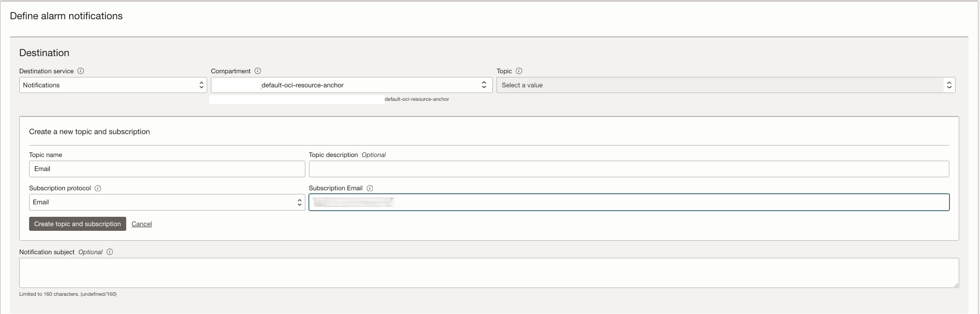The image size is (980, 314).
Task: Click compartment path text below Compartment dropdown
Action: coord(417,99)
